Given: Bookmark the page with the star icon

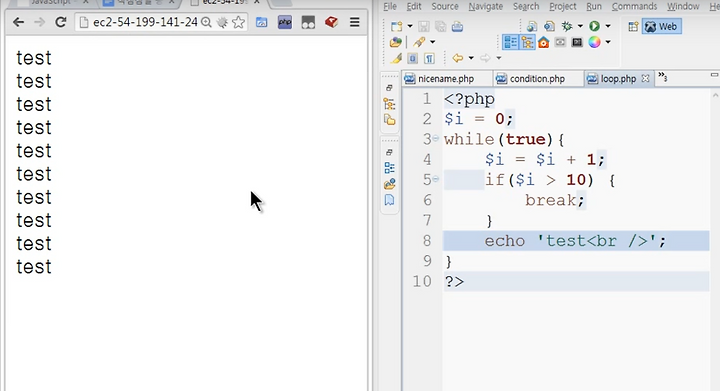Looking at the screenshot, I should click(x=238, y=22).
